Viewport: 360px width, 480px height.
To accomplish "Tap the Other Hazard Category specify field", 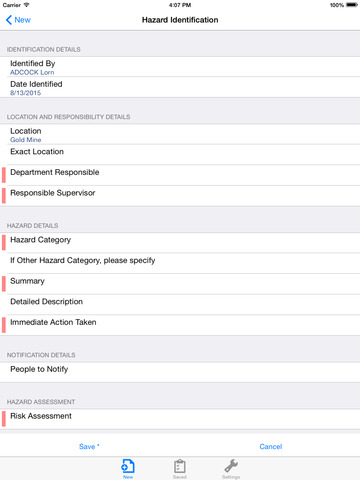I will click(180, 264).
